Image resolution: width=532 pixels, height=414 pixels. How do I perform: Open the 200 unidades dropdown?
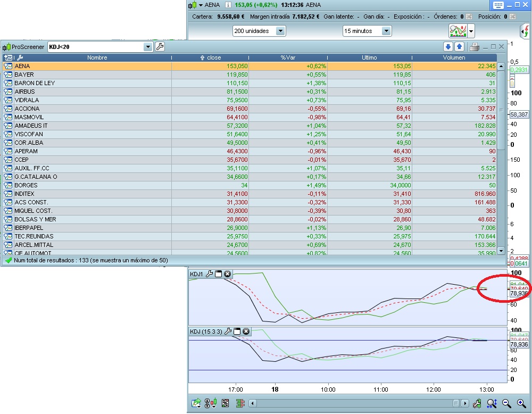[x=280, y=31]
